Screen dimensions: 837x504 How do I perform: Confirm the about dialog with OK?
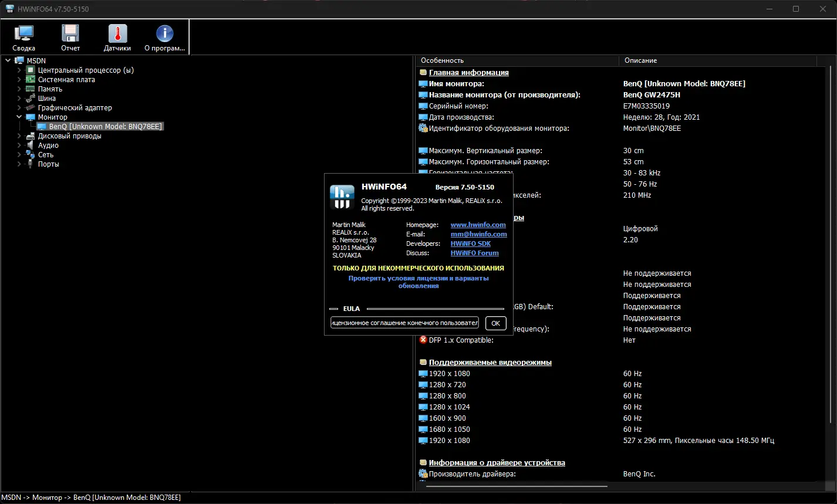(496, 323)
